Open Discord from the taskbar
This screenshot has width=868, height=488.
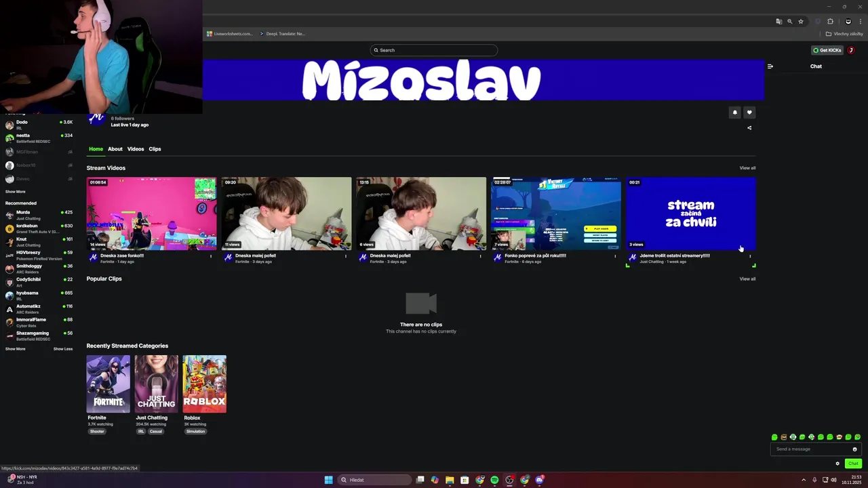coord(539,480)
